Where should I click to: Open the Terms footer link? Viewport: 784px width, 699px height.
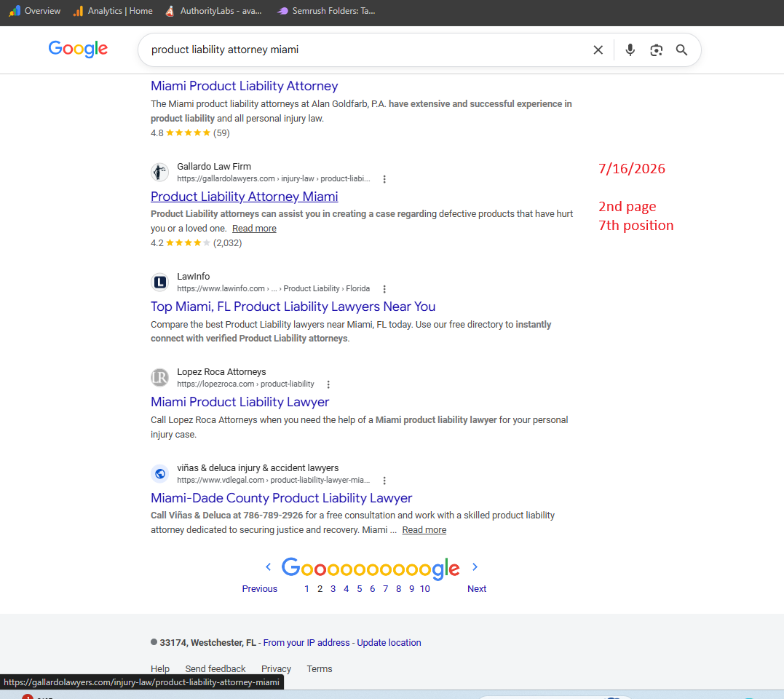[320, 669]
